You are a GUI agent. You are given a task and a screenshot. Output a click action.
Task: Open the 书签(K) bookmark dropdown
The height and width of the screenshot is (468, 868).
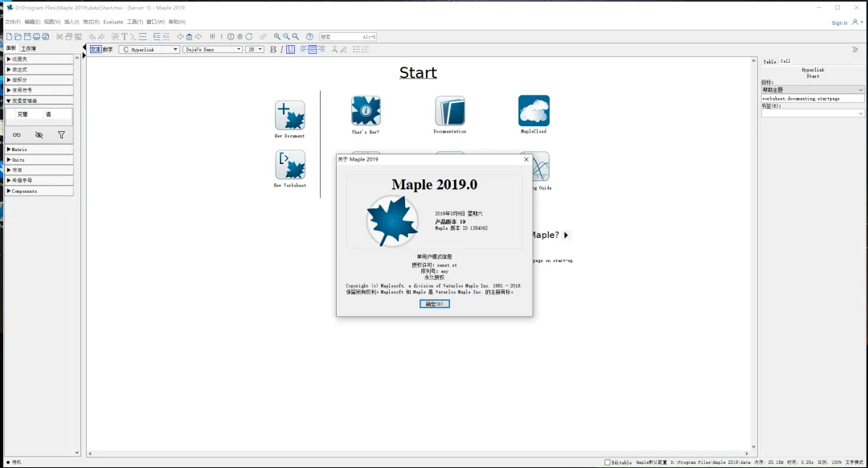coord(812,113)
